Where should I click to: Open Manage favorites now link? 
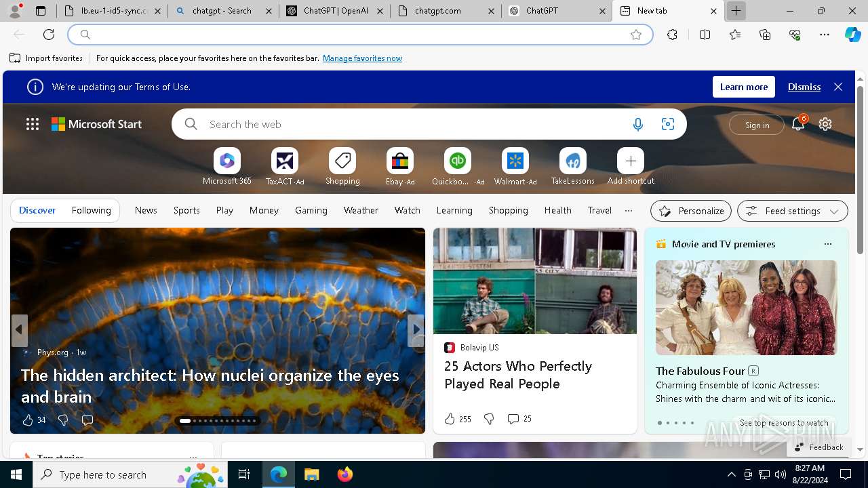click(362, 58)
